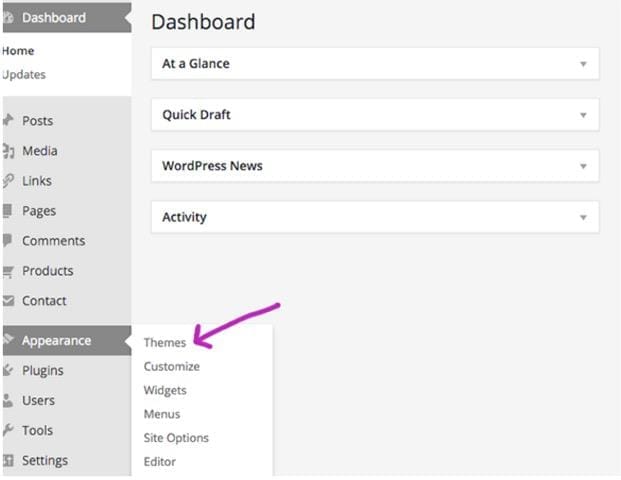Click the Plugins plug icon
The image size is (621, 480).
click(8, 370)
